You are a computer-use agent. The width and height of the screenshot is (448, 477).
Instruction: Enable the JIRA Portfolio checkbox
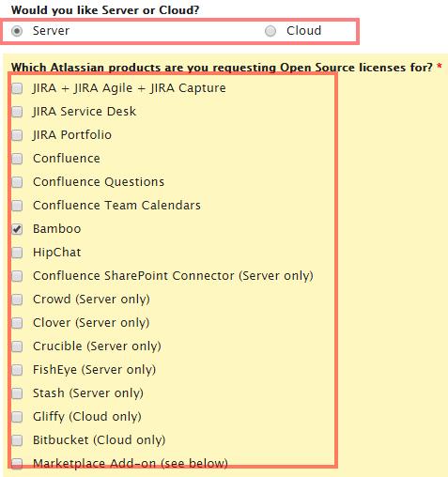[17, 135]
